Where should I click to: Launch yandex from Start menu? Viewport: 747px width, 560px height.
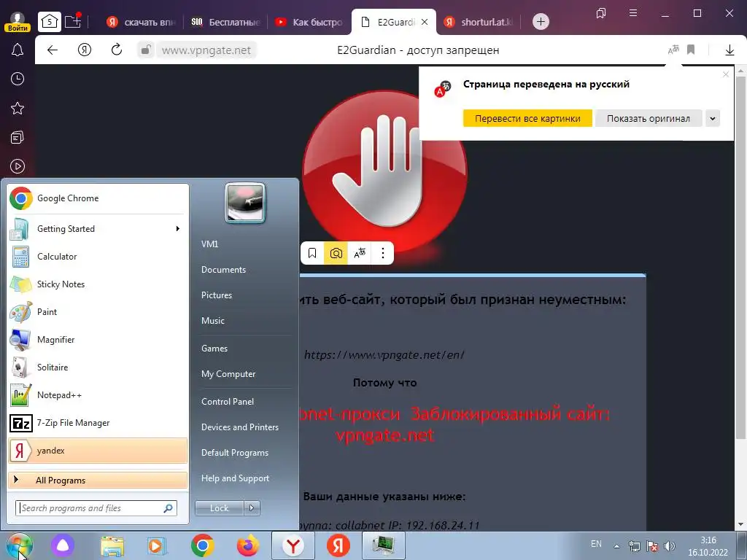(98, 451)
